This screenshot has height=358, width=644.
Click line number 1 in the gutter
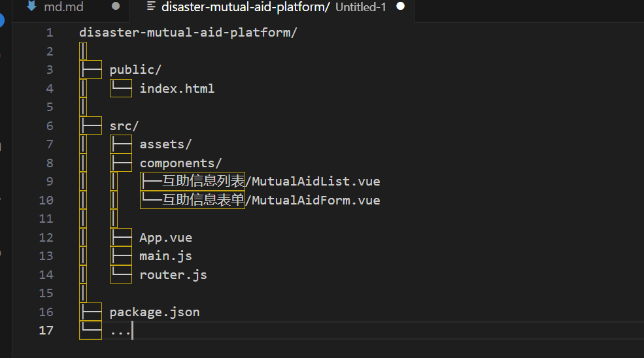[x=50, y=33]
